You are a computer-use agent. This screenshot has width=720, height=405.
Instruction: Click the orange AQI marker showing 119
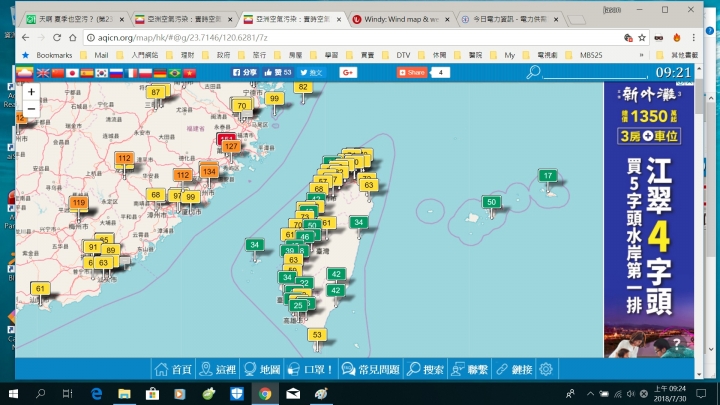coord(79,203)
